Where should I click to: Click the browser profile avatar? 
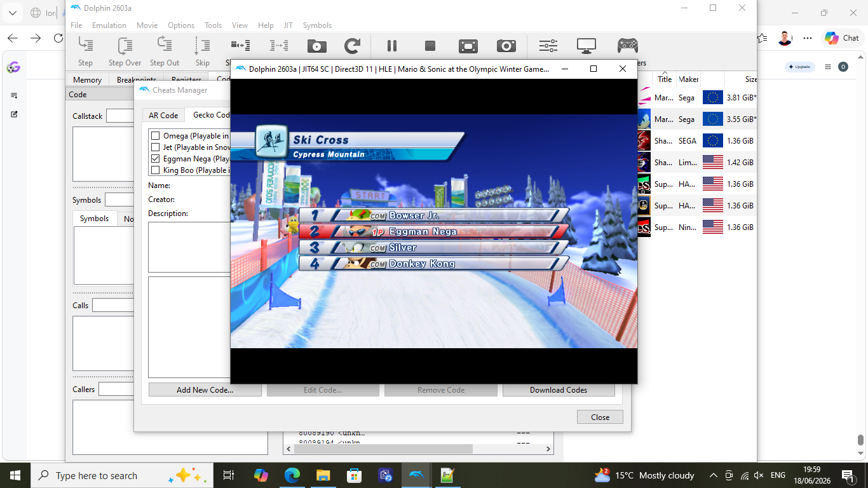785,38
